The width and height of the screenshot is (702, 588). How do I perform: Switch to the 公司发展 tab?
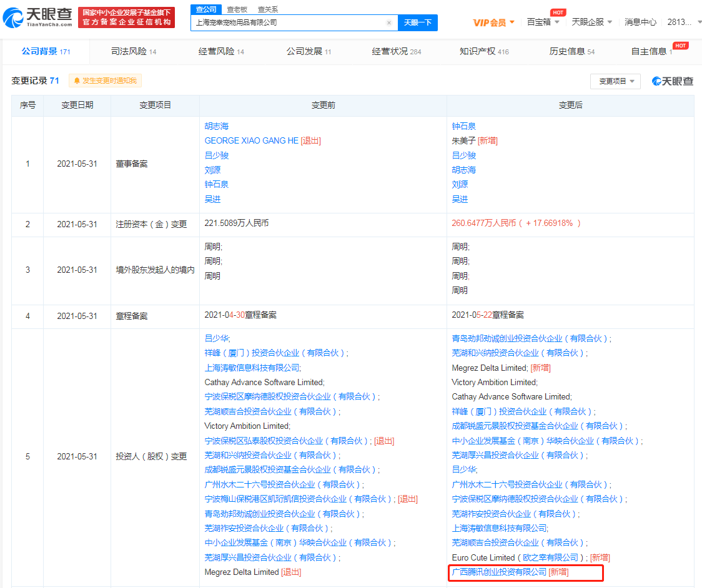[309, 51]
